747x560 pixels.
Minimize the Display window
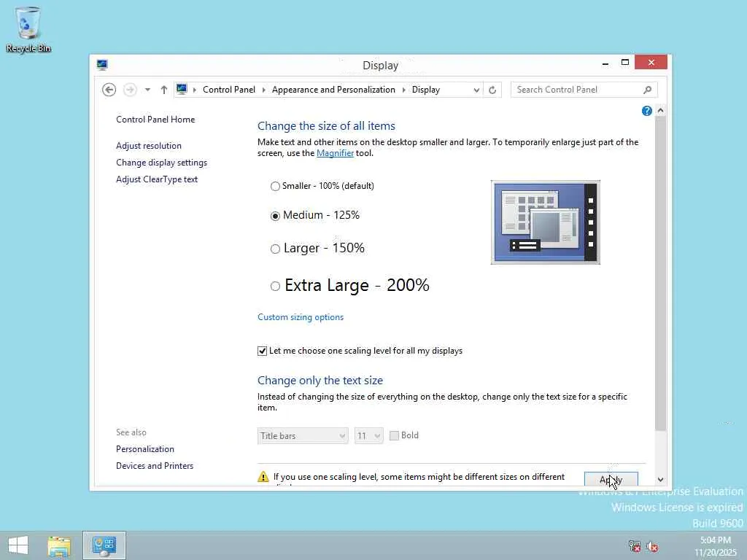pos(605,63)
